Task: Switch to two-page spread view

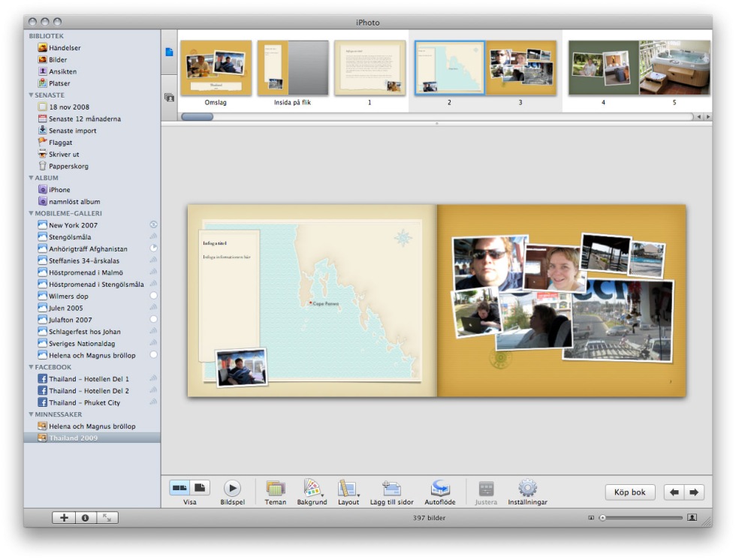Action: point(179,488)
